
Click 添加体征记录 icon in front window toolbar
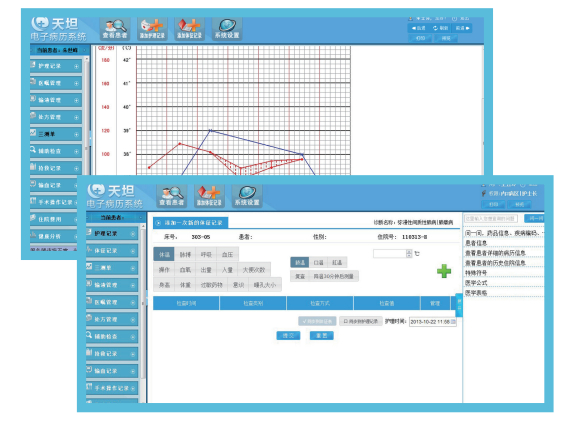209,196
